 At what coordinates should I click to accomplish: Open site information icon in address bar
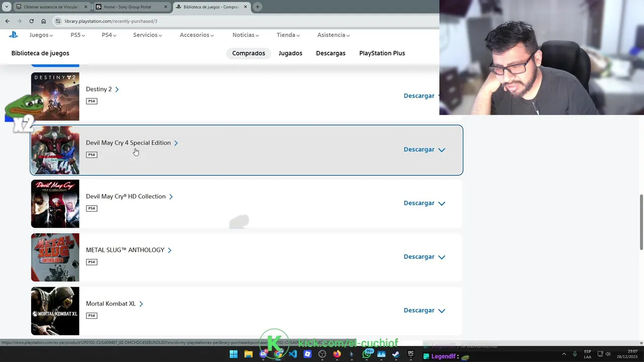coord(58,21)
